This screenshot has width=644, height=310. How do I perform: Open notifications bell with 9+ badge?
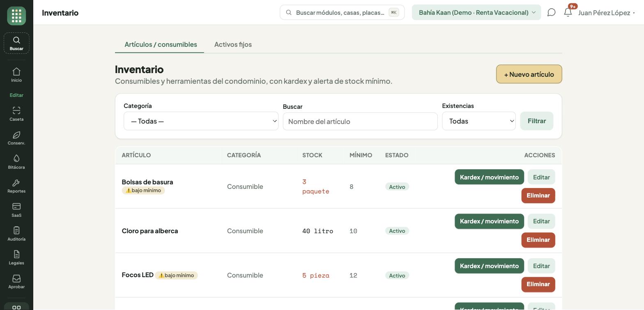(568, 12)
